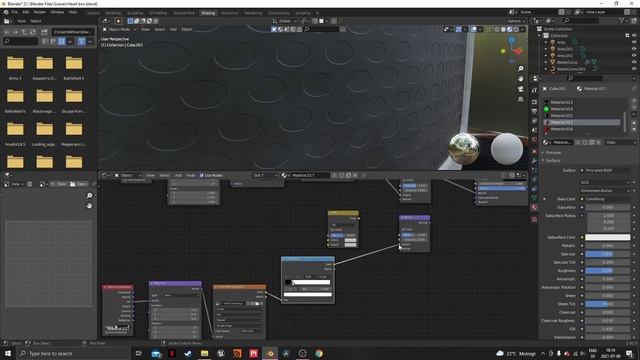Go back in file browser

[x=7, y=32]
